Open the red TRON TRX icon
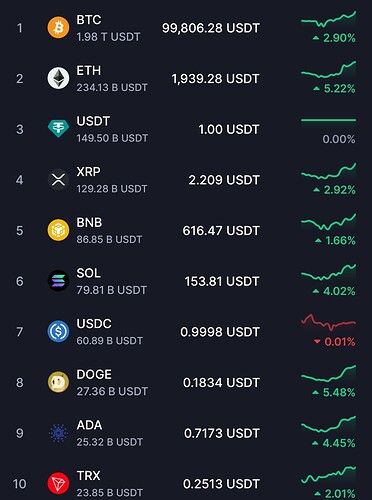This screenshot has width=372, height=500. 58,483
